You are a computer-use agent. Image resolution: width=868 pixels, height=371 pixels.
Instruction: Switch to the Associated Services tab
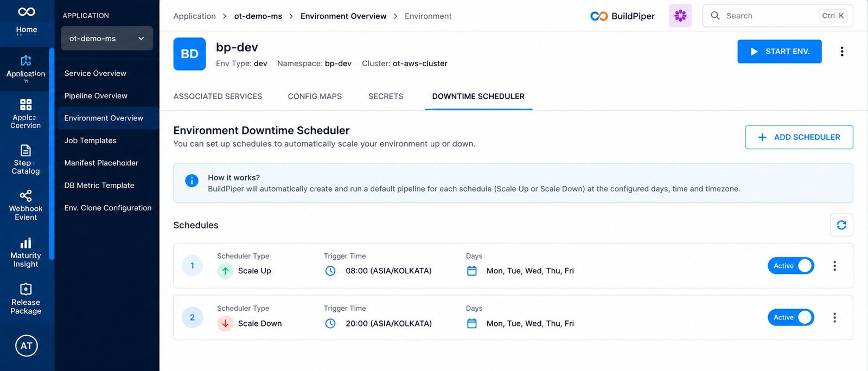218,96
